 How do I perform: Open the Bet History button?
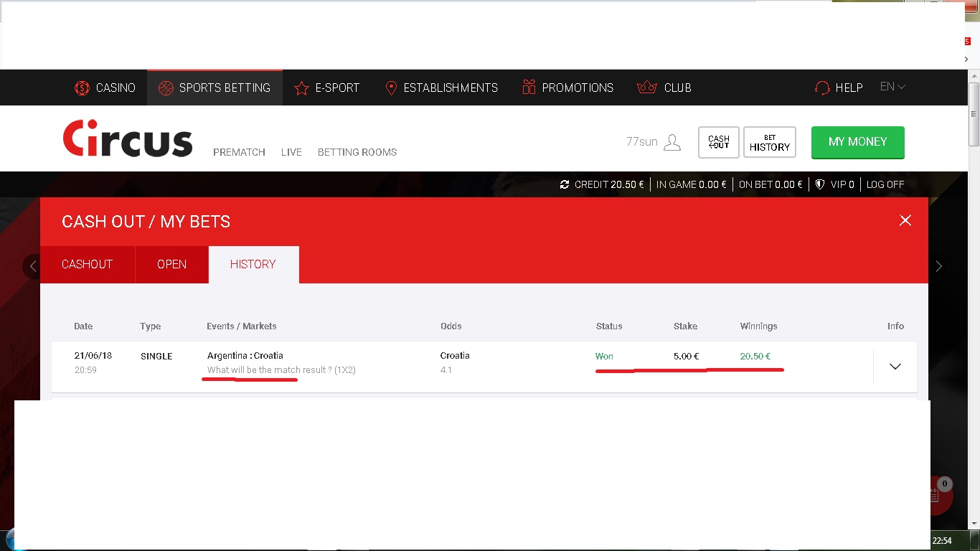coord(770,142)
